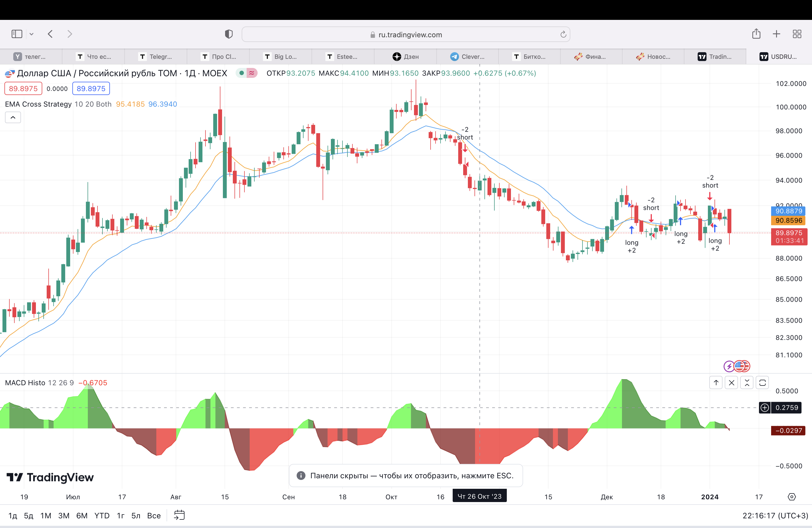
Task: Open sidebar dropdown arrow in Safari
Action: click(x=31, y=34)
